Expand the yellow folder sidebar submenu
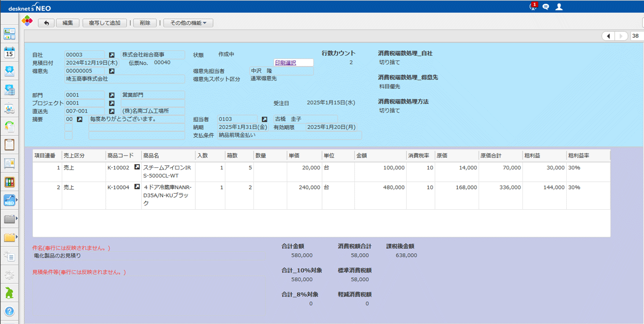The width and height of the screenshot is (644, 324). point(17,237)
